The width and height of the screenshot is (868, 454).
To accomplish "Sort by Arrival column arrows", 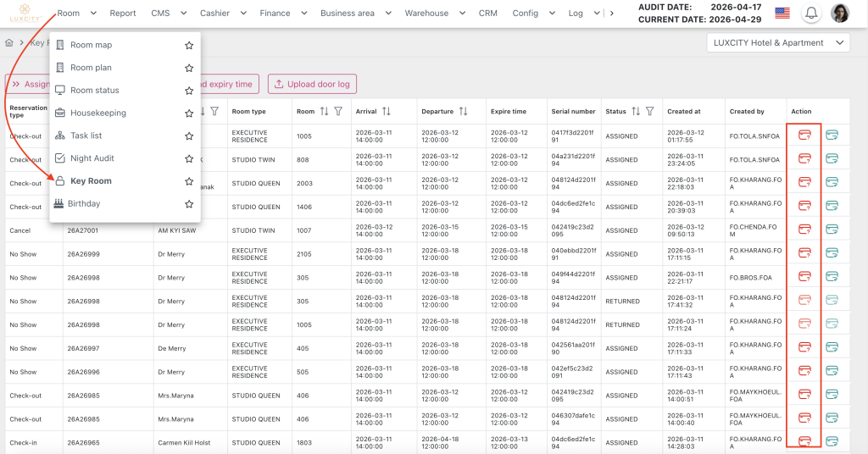I will pos(387,111).
